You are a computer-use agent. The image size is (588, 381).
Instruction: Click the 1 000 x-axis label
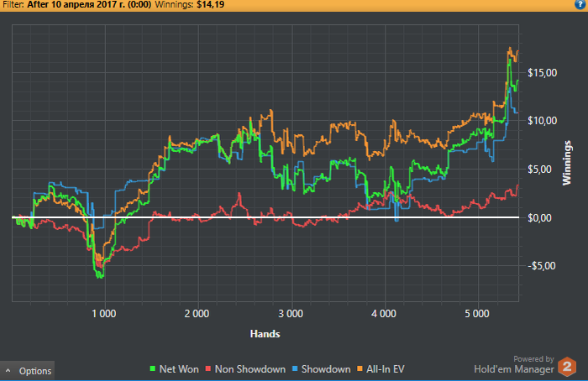coord(104,314)
